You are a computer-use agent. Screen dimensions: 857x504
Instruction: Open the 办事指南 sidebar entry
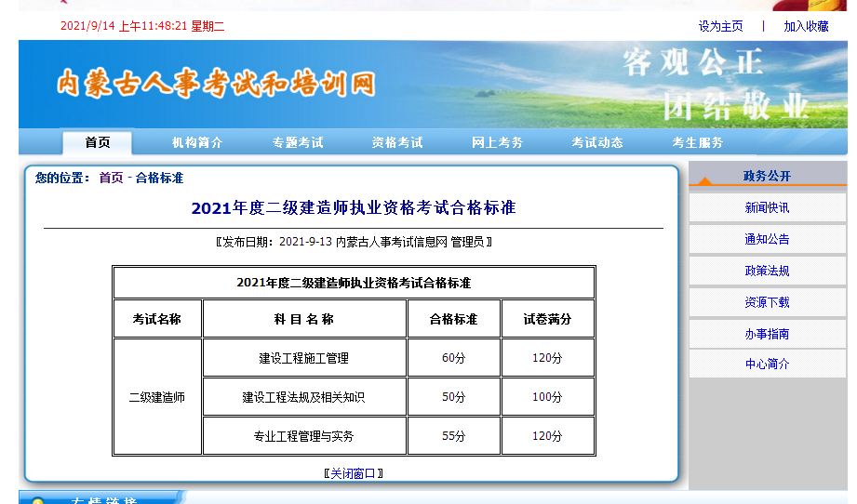[767, 334]
